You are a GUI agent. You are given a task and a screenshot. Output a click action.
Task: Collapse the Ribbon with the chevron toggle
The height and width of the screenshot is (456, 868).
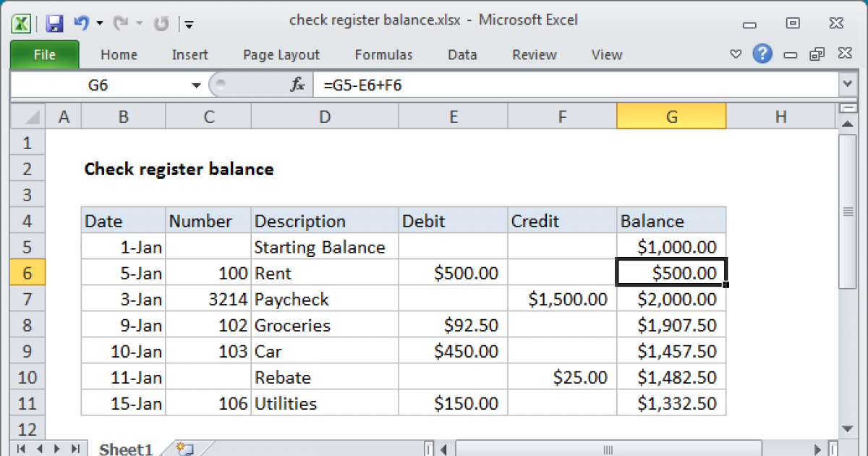pos(736,54)
